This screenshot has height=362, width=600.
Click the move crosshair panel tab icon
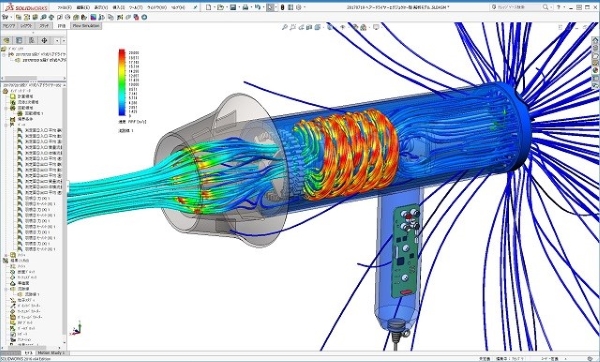pos(44,40)
